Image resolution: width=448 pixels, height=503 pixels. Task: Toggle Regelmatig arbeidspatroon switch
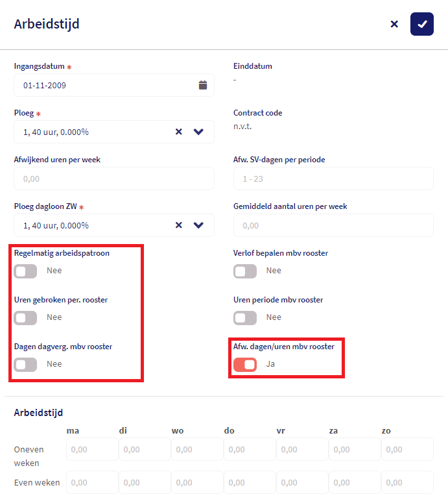[x=26, y=271]
